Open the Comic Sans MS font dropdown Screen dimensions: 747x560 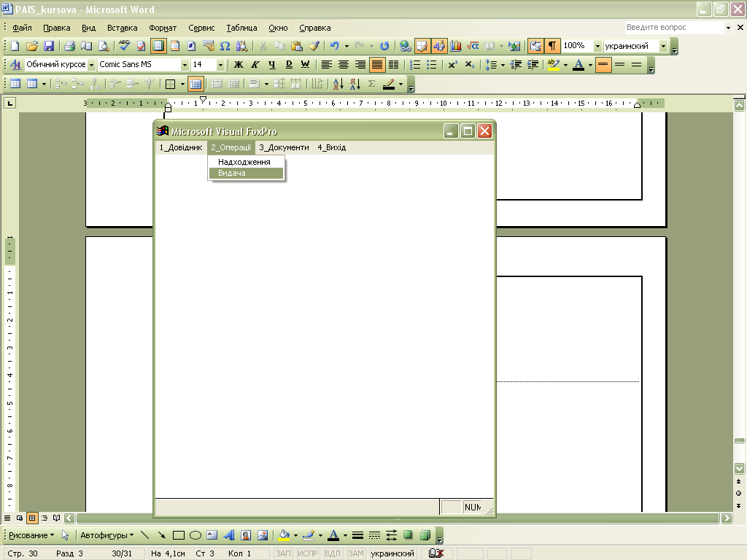pyautogui.click(x=185, y=65)
